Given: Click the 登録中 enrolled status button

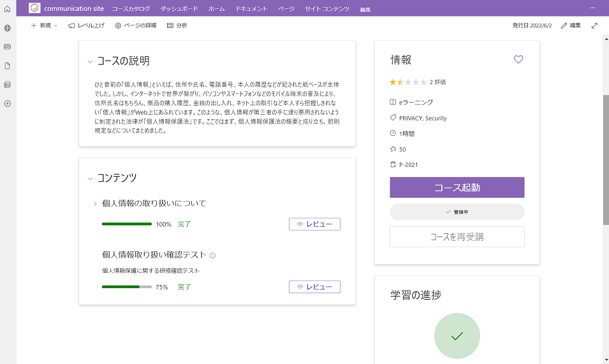Looking at the screenshot, I should (457, 212).
